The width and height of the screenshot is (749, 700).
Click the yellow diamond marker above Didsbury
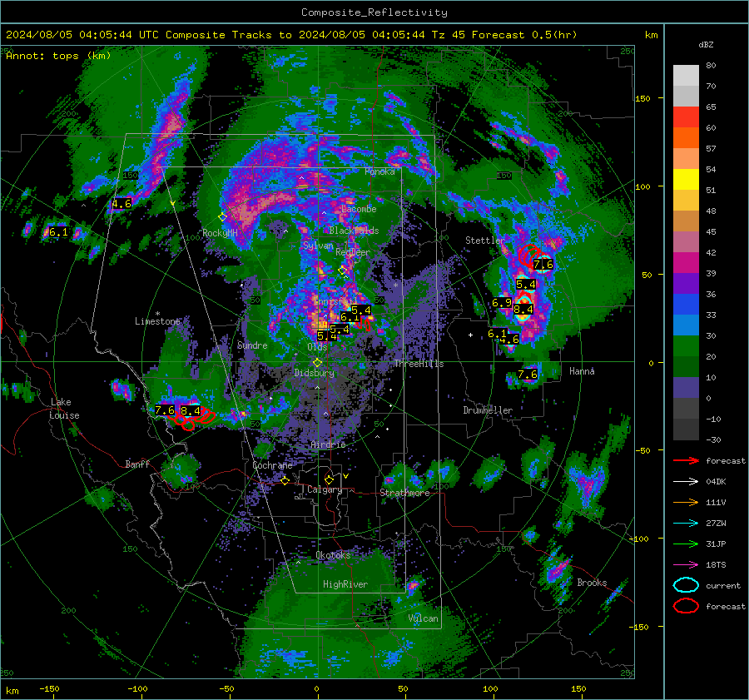[x=317, y=363]
